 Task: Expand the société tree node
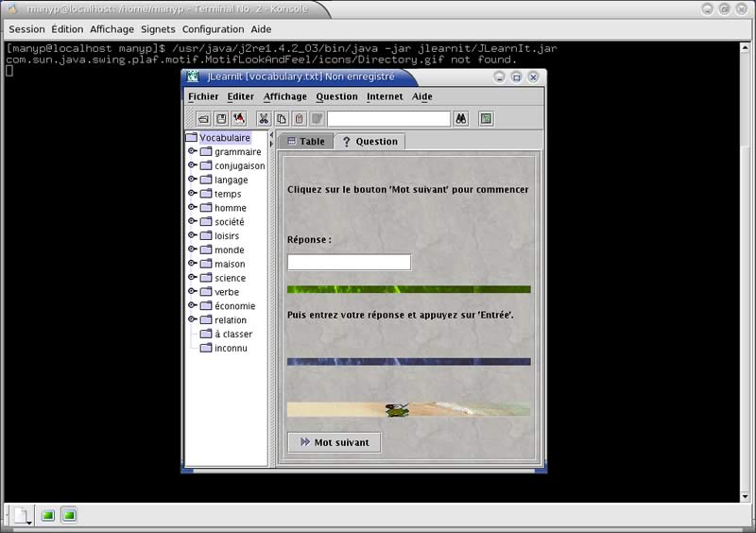coord(192,221)
